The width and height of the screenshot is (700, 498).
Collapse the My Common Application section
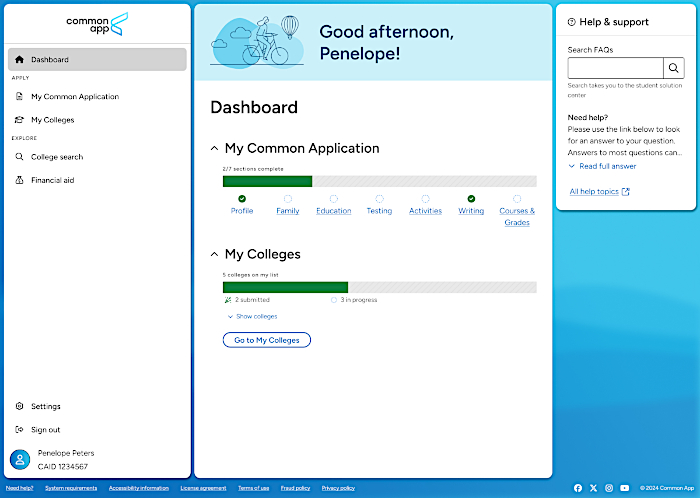[214, 148]
